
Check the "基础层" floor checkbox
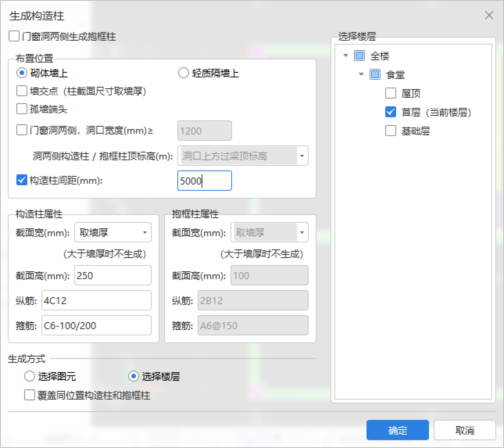(390, 131)
